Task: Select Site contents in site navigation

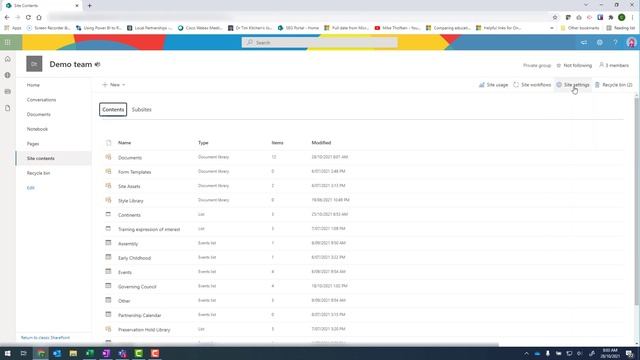Action: tap(53, 158)
